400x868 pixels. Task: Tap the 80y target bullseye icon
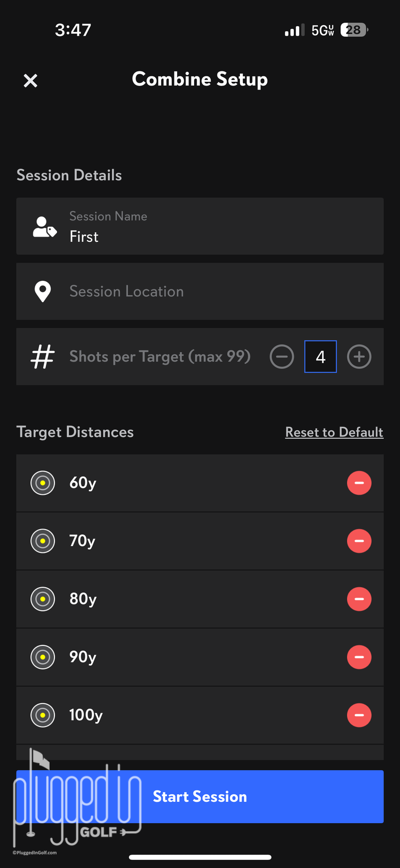(x=43, y=599)
